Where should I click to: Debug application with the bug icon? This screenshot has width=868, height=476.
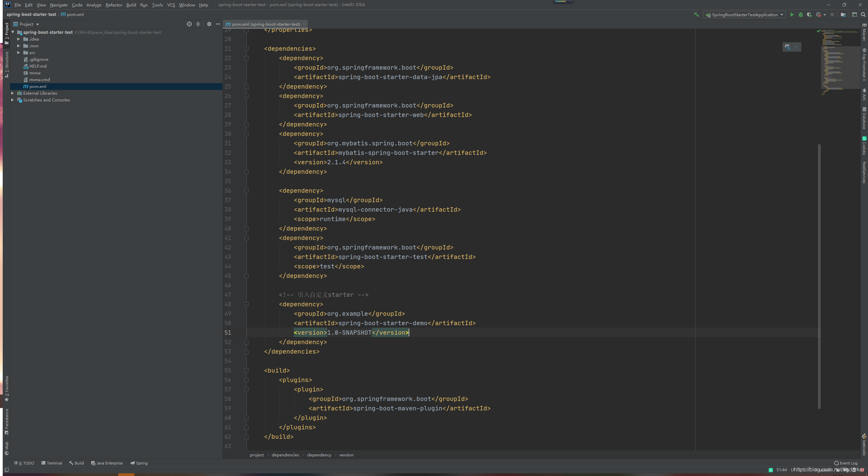[800, 15]
